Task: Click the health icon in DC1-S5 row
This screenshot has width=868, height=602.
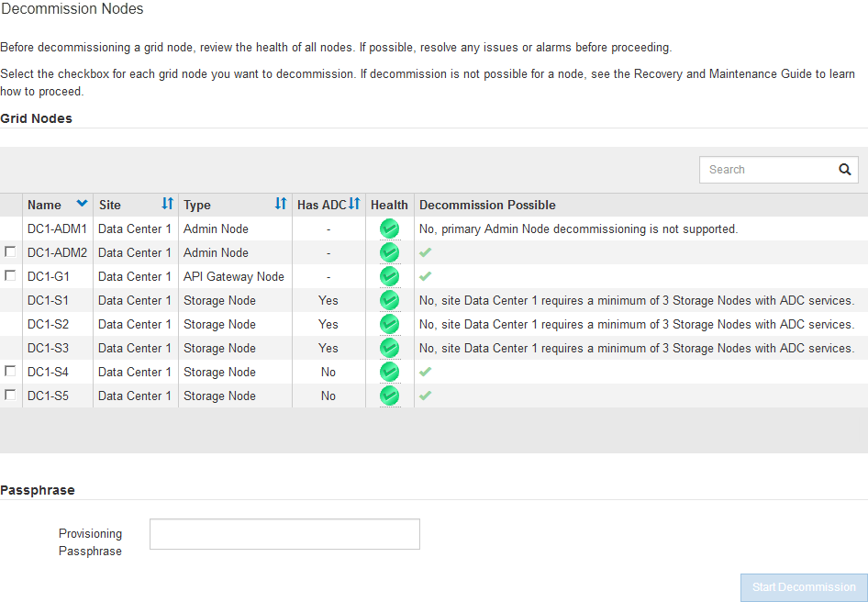Action: [x=389, y=396]
